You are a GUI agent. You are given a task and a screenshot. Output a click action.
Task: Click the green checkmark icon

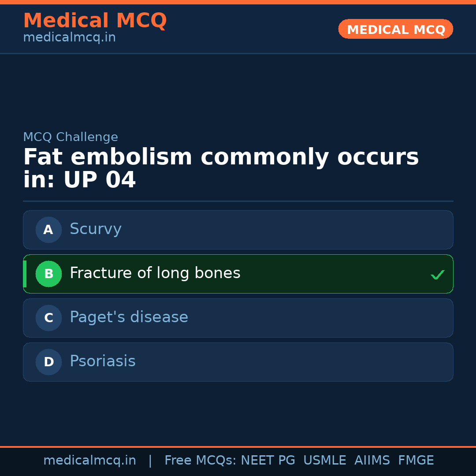point(437,275)
